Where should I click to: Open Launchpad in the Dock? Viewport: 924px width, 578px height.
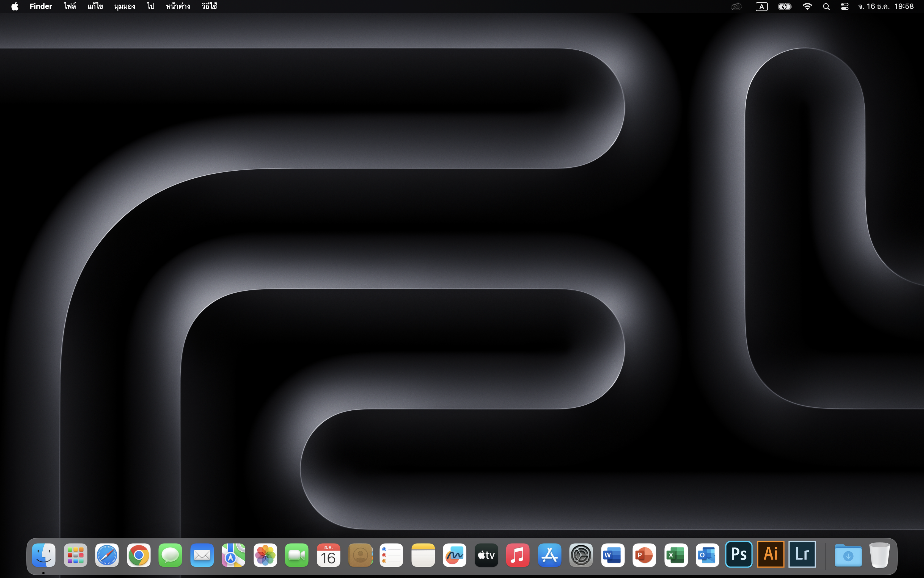point(75,555)
